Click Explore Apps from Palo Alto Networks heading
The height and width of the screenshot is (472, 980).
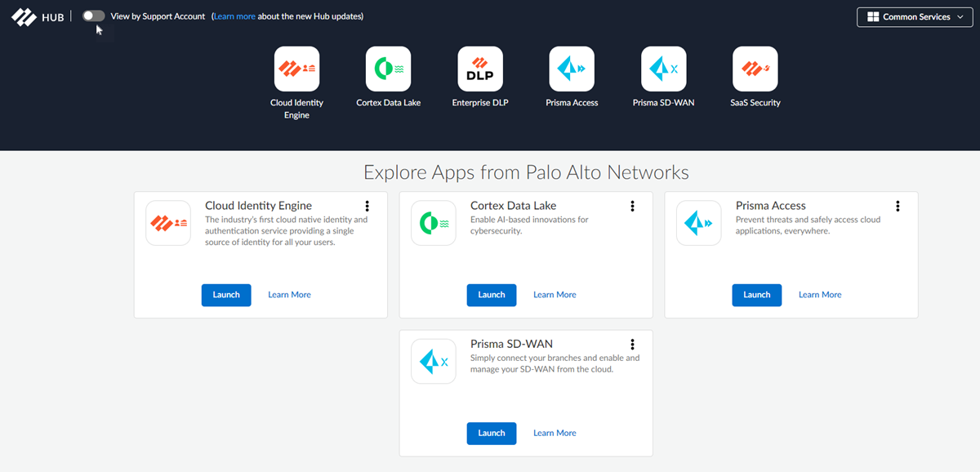[x=526, y=172]
